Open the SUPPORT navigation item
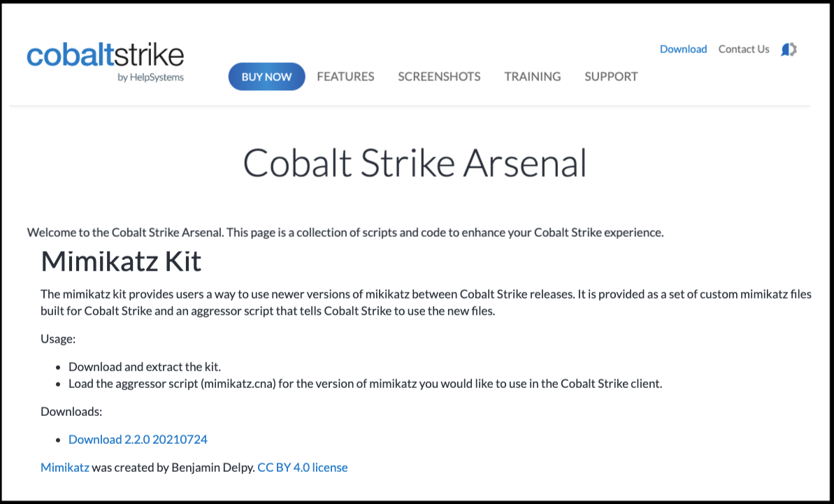834x504 pixels. (611, 77)
